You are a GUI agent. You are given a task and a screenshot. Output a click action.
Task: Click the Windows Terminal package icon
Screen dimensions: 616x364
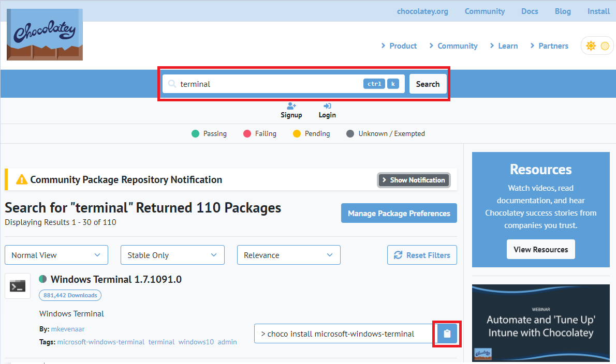[x=18, y=286]
